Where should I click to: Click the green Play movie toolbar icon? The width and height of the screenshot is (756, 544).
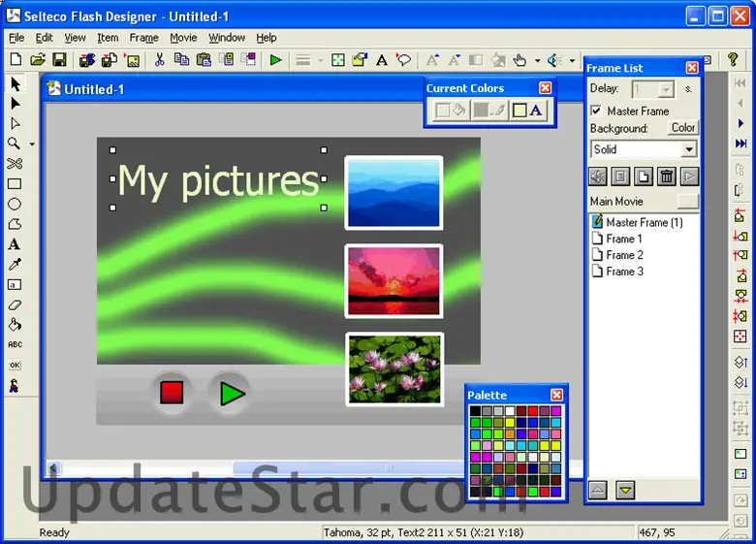point(276,60)
